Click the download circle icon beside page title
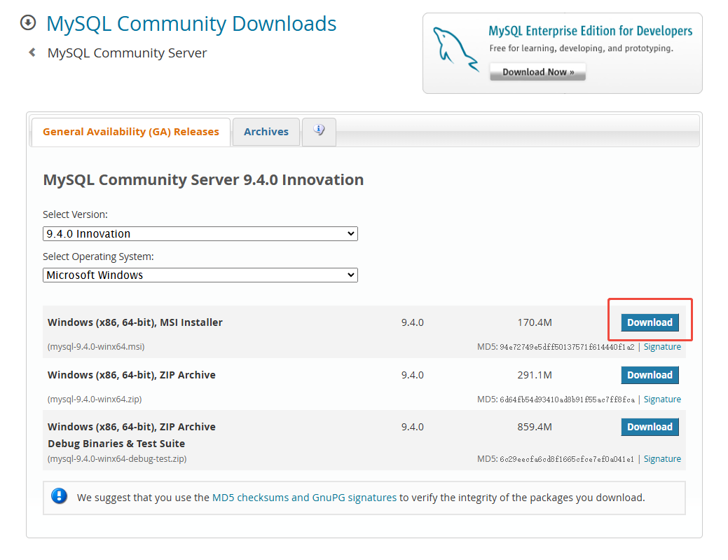Viewport: 728px width, 560px height. (28, 23)
